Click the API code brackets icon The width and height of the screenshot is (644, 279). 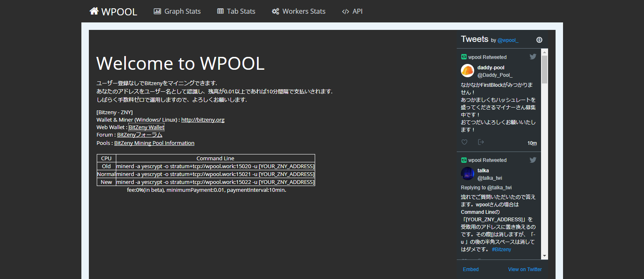coord(345,12)
